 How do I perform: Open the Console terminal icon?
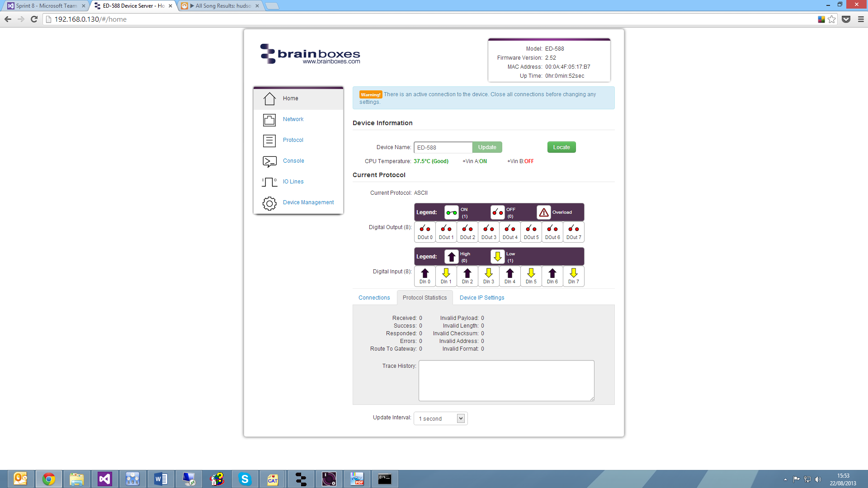269,161
